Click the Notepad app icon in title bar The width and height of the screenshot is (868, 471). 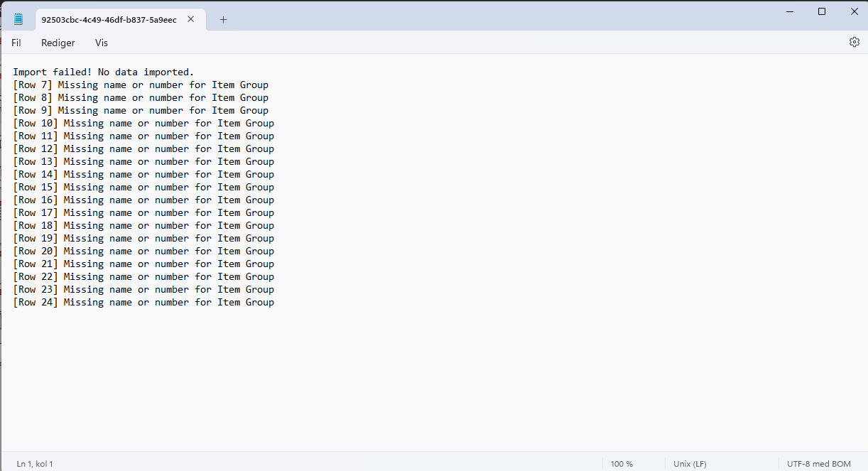(18, 20)
